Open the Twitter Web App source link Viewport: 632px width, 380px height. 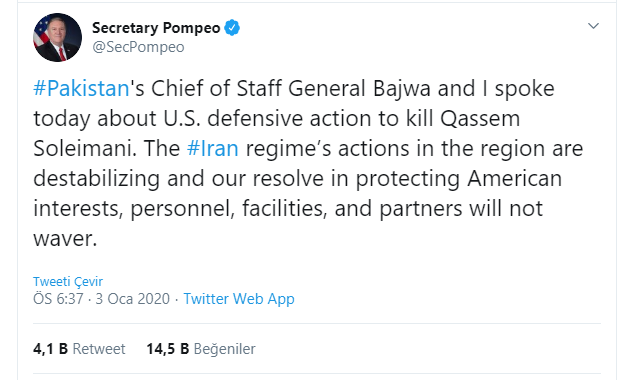239,299
